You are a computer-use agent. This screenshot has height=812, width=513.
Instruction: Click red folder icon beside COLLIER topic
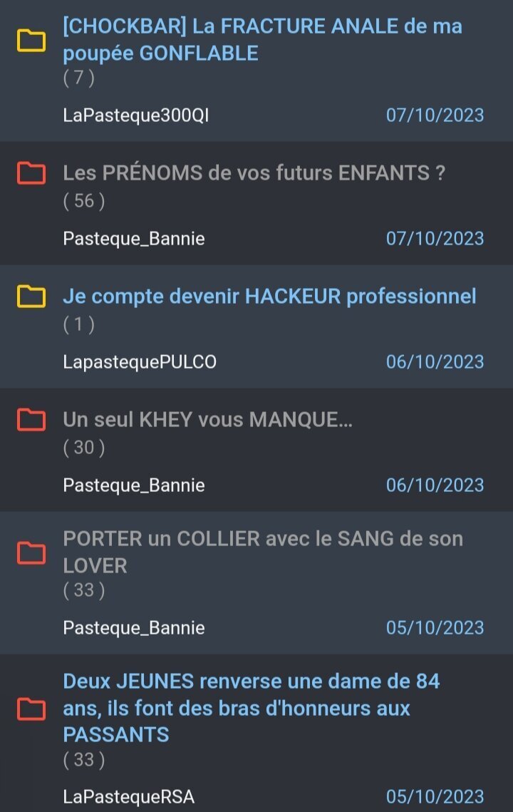tap(31, 553)
